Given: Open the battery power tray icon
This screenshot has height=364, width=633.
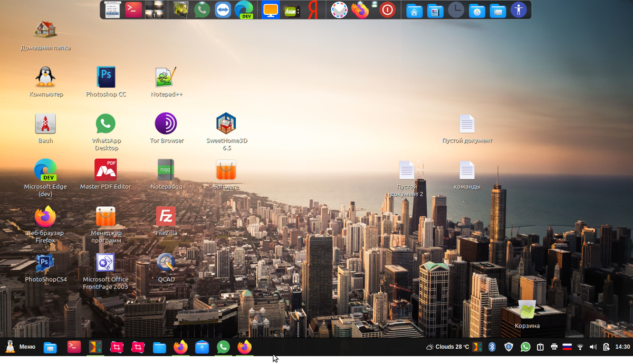Looking at the screenshot, I should tap(606, 347).
